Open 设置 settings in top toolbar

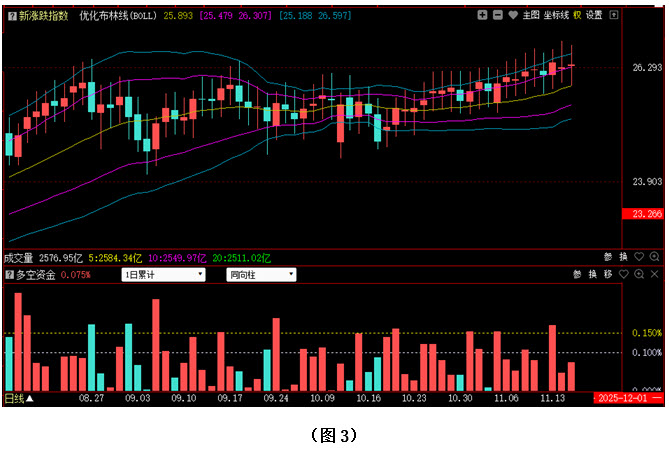coord(594,15)
